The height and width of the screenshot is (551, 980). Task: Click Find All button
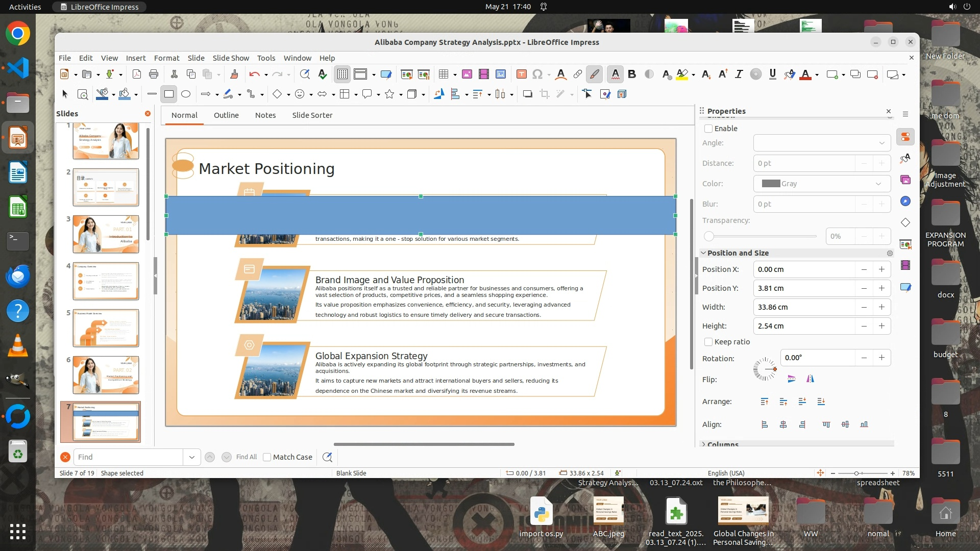pos(247,457)
